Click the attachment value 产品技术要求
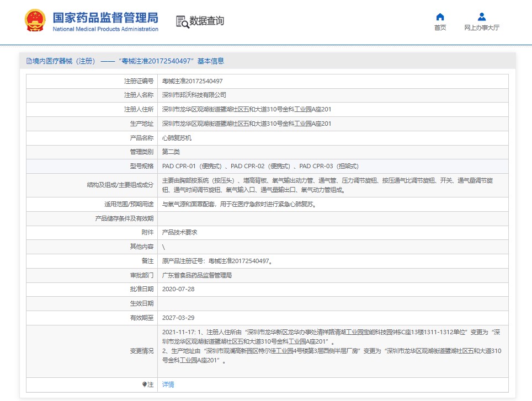The width and height of the screenshot is (532, 401). coord(179,232)
